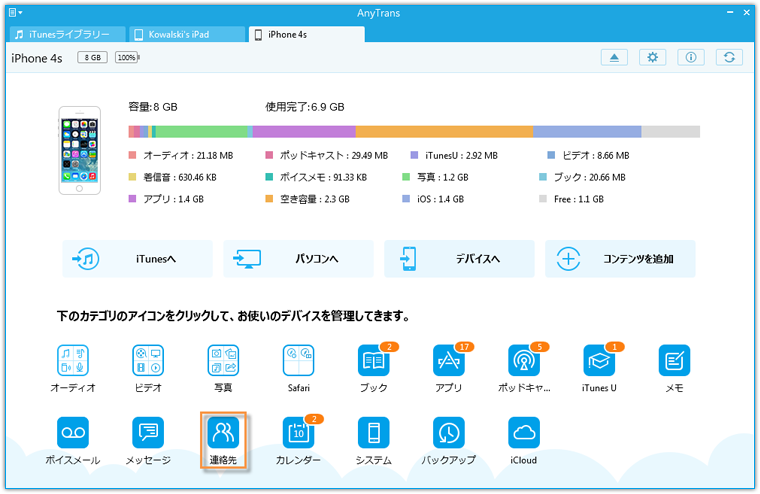Click the 容量:8 GB label
The width and height of the screenshot is (760, 494).
pyautogui.click(x=153, y=107)
